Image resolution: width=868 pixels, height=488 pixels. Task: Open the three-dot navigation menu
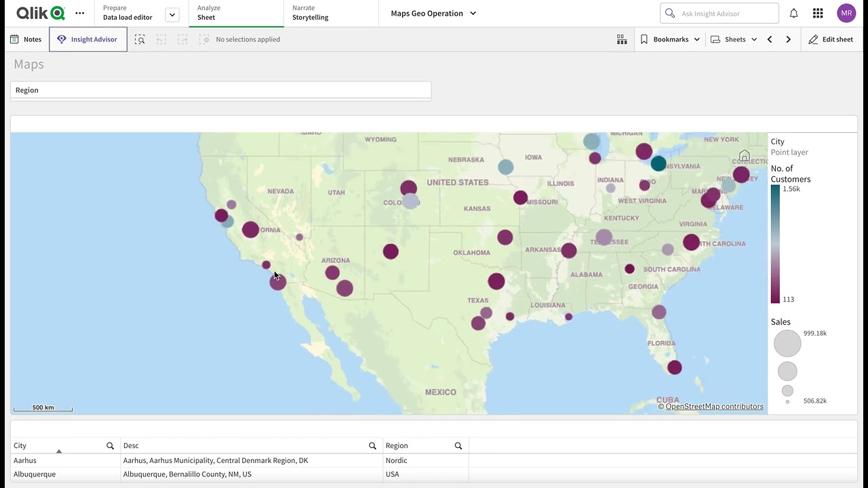[x=80, y=13]
